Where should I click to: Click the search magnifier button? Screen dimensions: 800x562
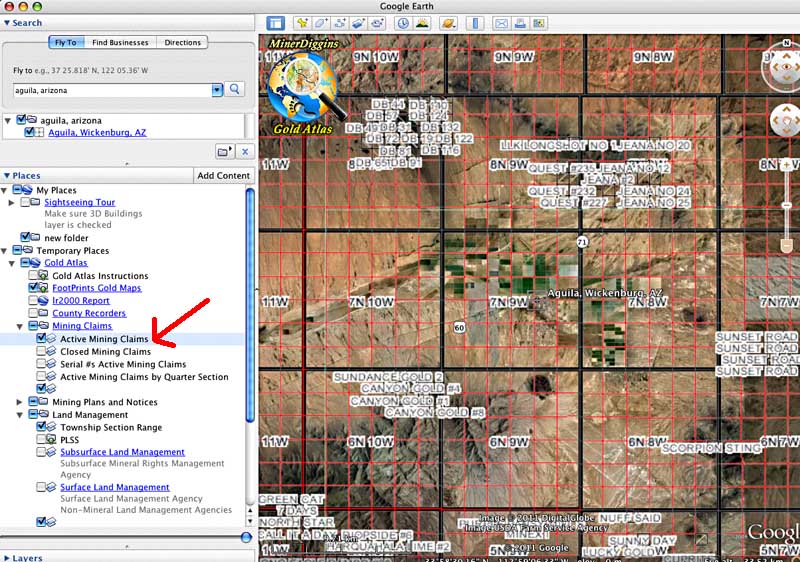[235, 89]
